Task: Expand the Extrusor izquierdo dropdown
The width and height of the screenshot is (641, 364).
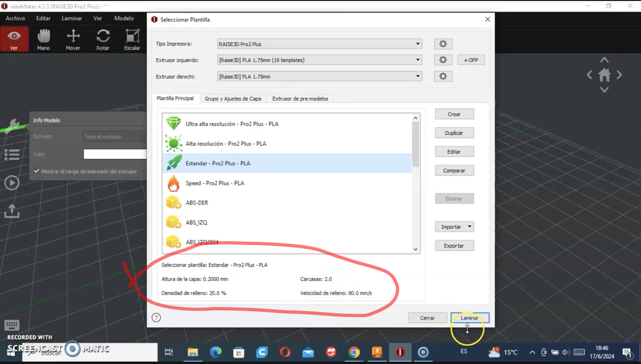Action: tap(417, 60)
